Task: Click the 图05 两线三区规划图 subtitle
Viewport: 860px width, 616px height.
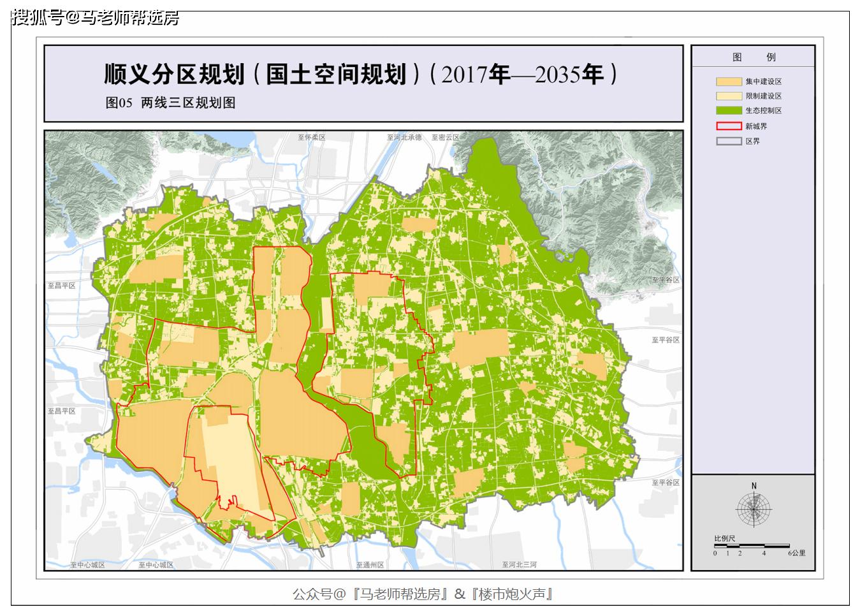Action: point(170,103)
